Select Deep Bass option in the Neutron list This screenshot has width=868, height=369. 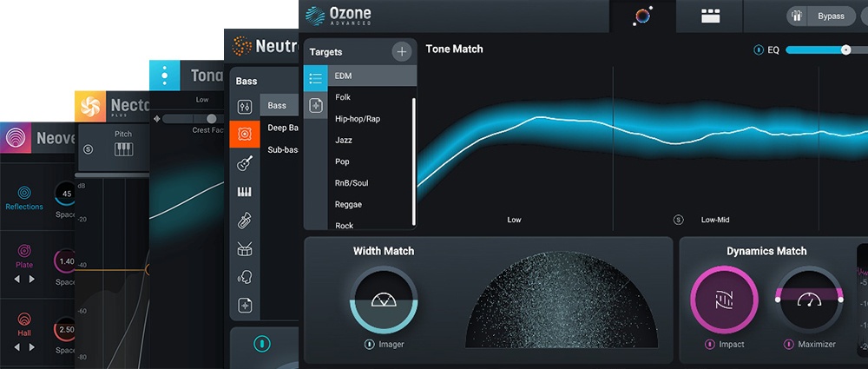pos(278,128)
